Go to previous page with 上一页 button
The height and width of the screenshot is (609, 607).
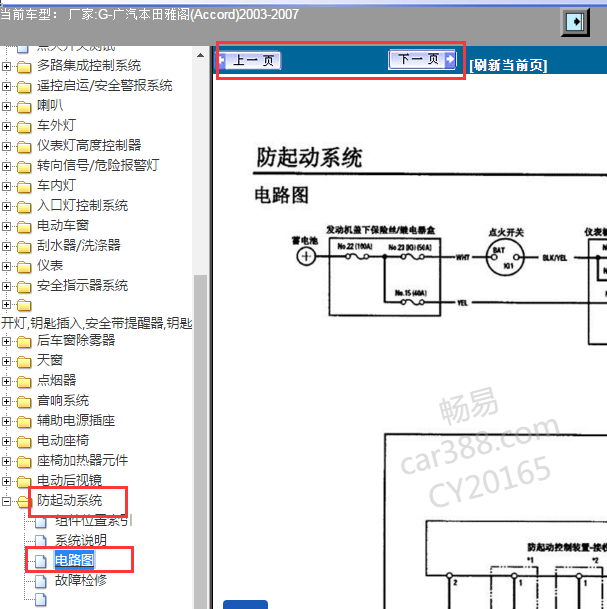pos(250,61)
